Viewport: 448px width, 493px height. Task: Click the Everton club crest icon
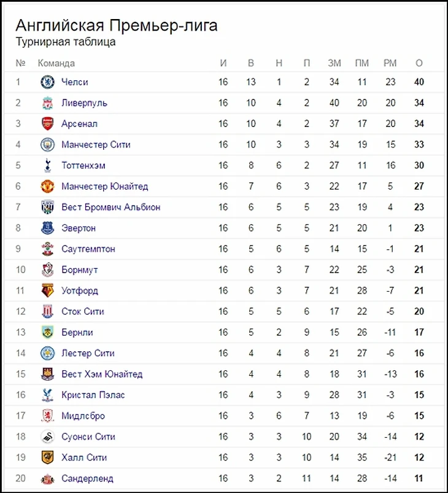[x=47, y=228]
